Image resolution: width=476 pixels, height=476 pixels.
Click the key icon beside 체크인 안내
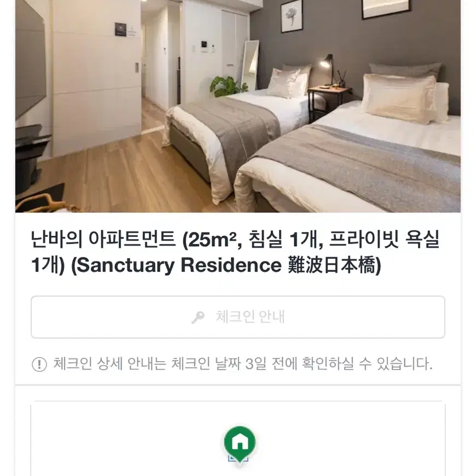coord(198,317)
